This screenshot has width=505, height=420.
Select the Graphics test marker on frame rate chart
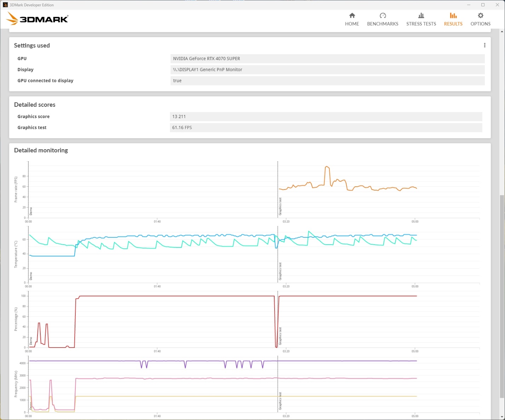click(280, 206)
